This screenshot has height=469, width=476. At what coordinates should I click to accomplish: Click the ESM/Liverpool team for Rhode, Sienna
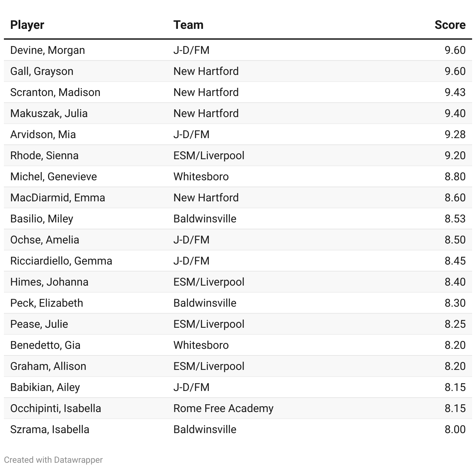point(209,156)
